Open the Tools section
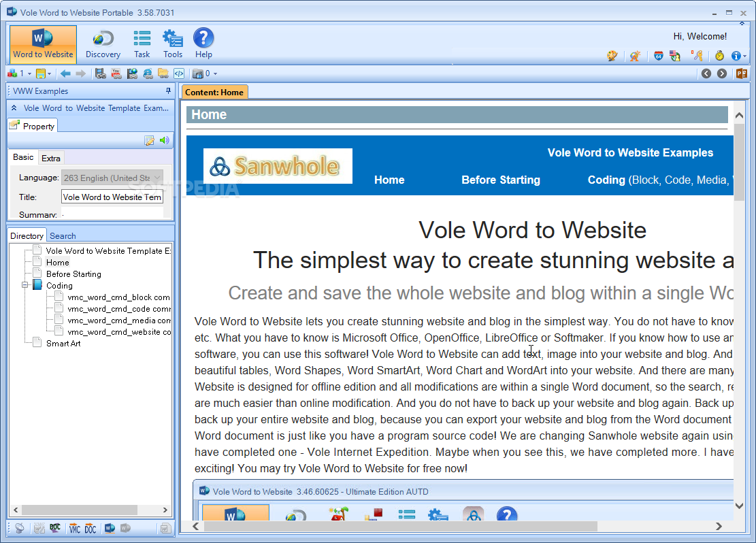 click(x=173, y=44)
